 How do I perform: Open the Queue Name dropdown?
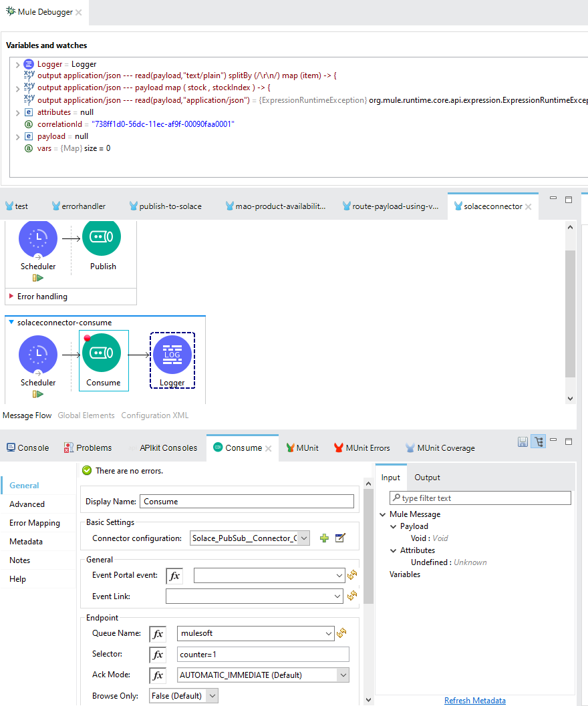coord(329,633)
